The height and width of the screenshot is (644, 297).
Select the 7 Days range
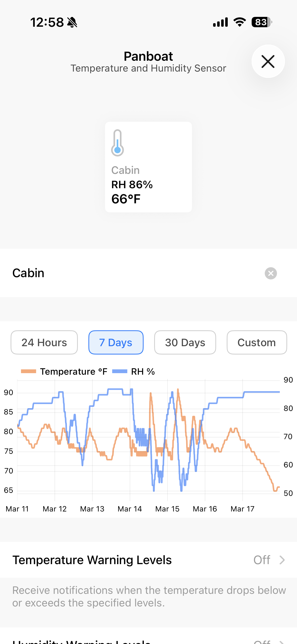pyautogui.click(x=116, y=342)
